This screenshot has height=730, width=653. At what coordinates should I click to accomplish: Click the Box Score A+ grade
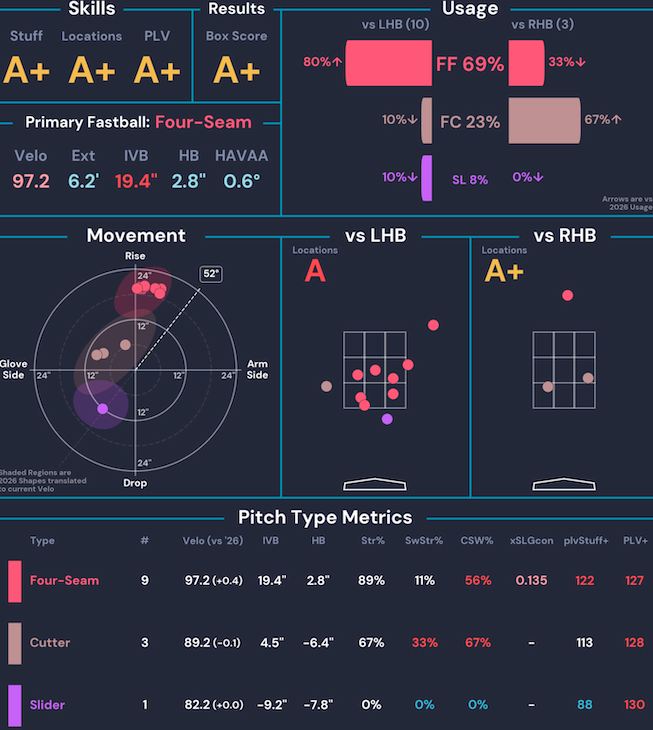coord(237,69)
